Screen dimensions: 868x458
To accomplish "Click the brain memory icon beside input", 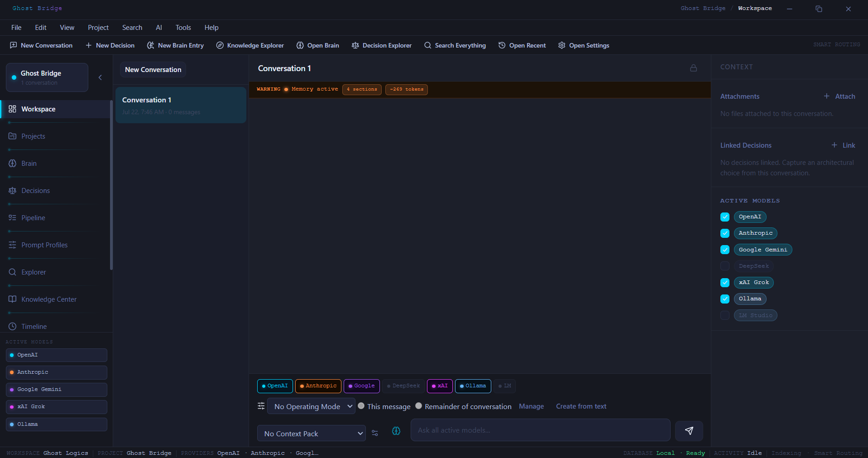I will pyautogui.click(x=396, y=431).
